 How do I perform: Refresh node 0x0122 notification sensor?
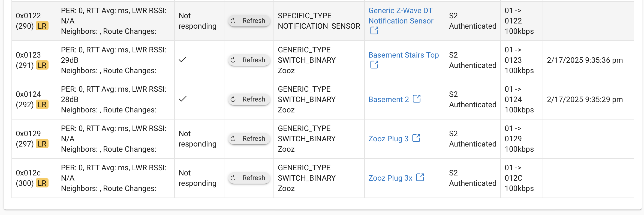coord(249,21)
